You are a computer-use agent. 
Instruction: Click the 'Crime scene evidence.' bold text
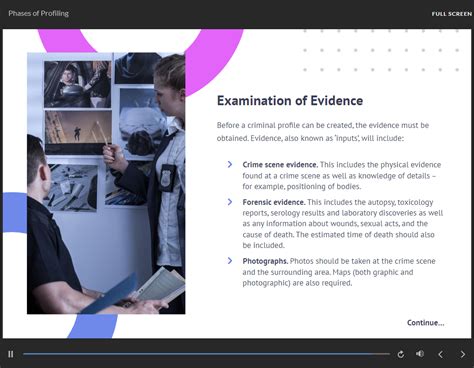280,165
